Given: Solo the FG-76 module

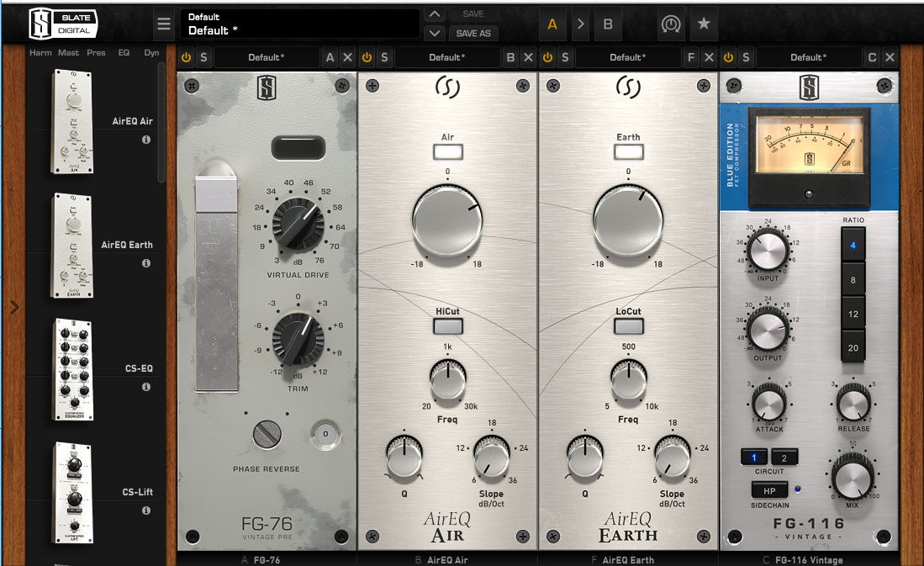Looking at the screenshot, I should [x=204, y=57].
